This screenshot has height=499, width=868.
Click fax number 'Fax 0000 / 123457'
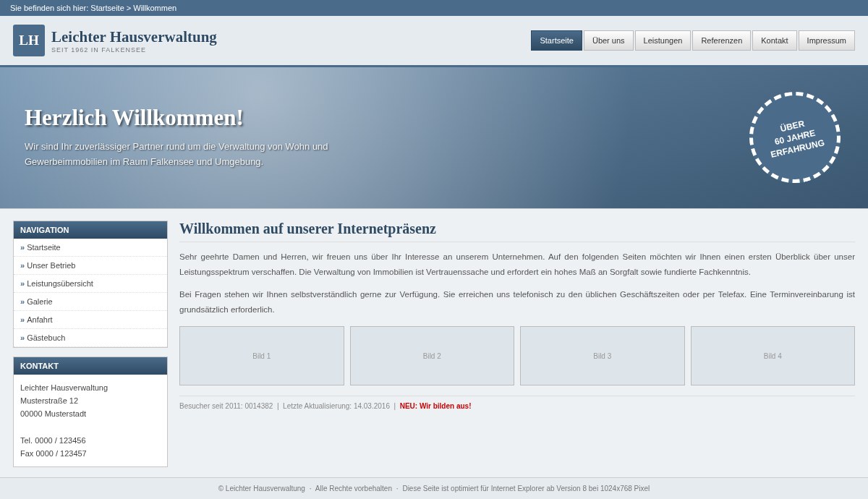[x=54, y=453]
